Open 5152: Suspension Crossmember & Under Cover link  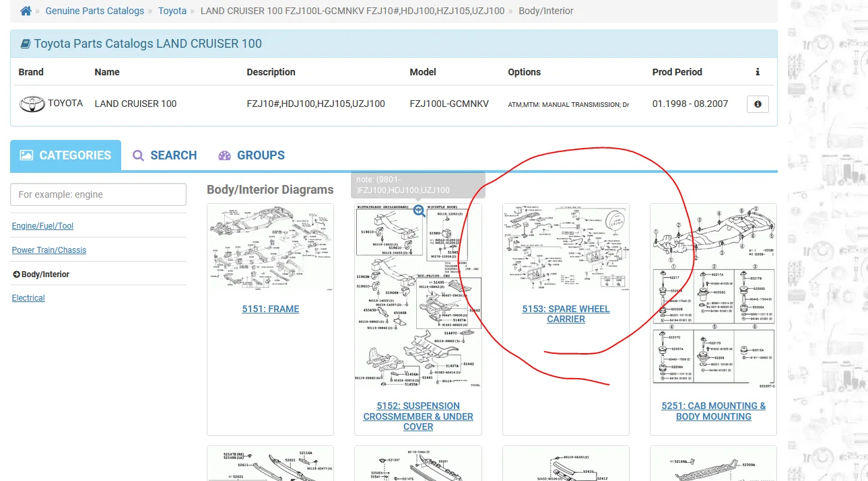click(418, 416)
